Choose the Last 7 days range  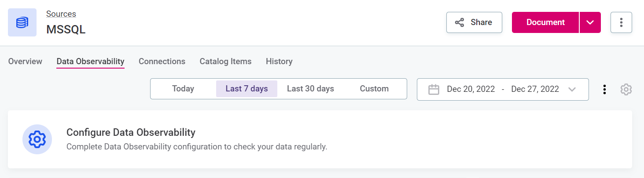(x=247, y=89)
